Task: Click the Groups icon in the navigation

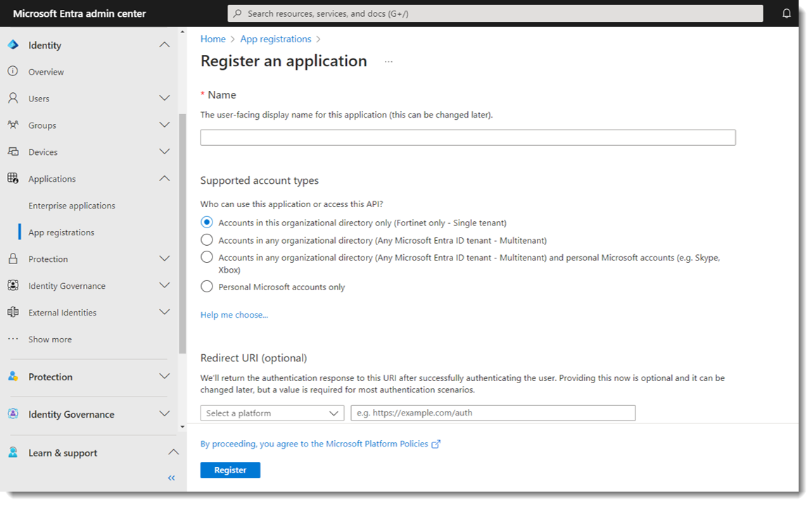Action: tap(13, 125)
